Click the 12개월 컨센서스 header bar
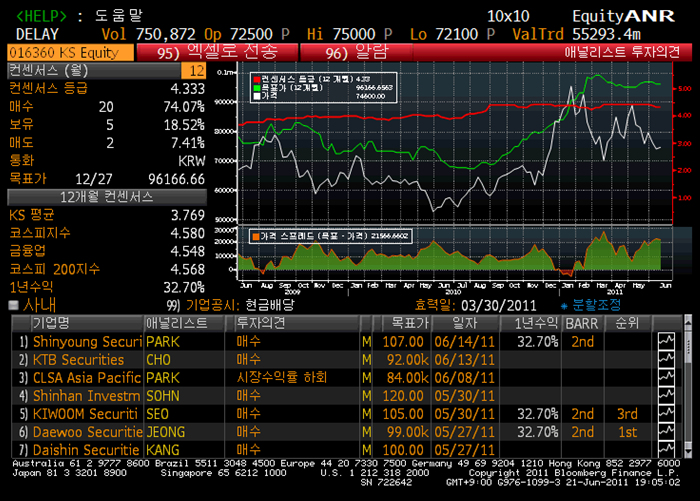The height and width of the screenshot is (501, 700). pyautogui.click(x=107, y=197)
